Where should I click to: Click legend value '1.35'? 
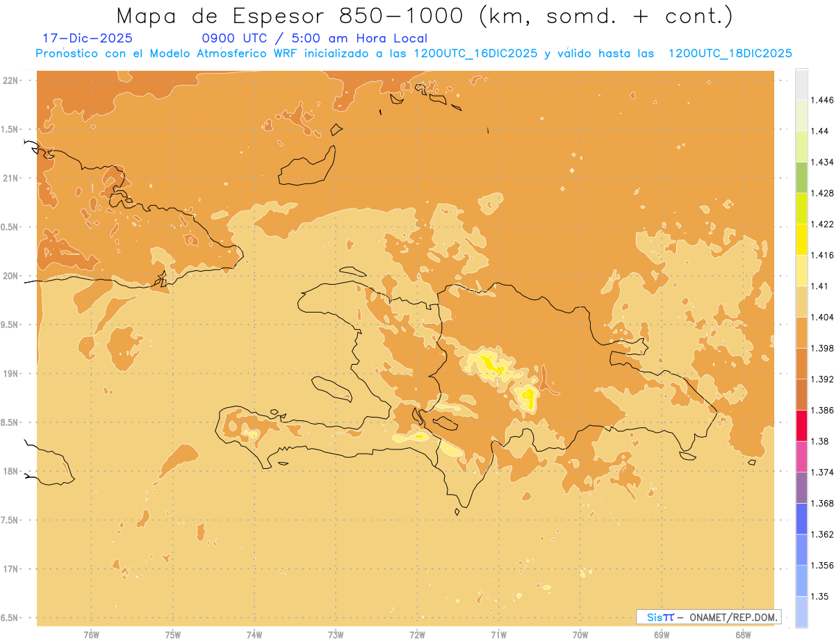(819, 596)
